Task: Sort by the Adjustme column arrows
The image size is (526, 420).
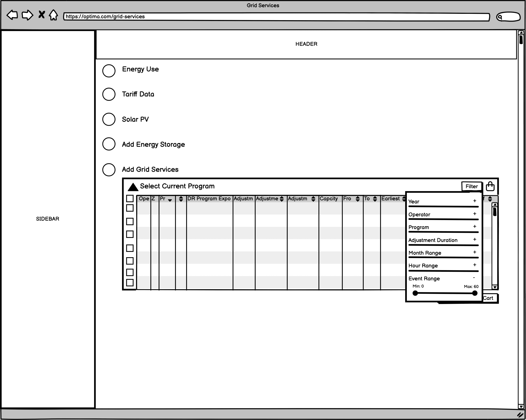Action: (281, 199)
